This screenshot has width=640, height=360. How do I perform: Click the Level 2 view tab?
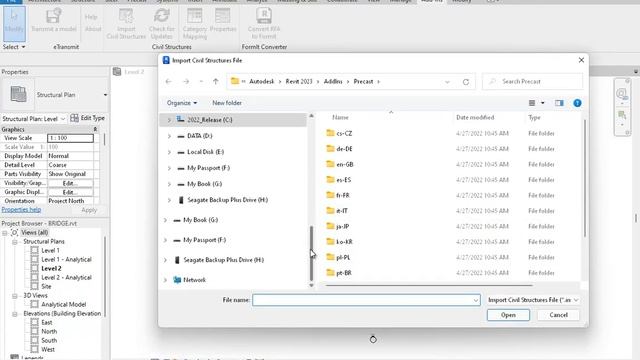pyautogui.click(x=129, y=72)
